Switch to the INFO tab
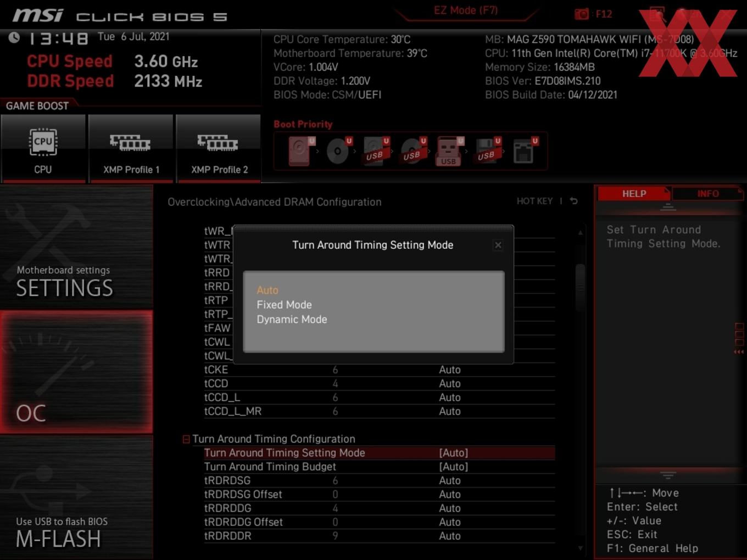The width and height of the screenshot is (747, 560). (x=708, y=194)
